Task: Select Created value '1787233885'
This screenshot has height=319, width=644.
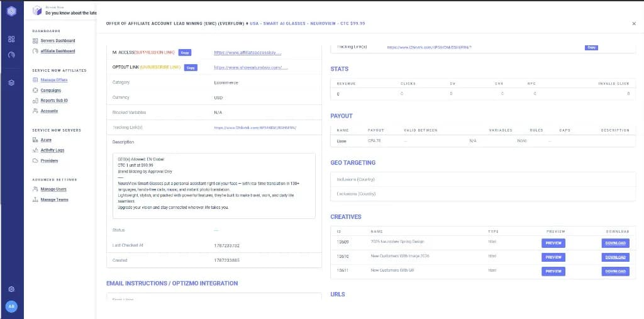Action: [x=226, y=260]
